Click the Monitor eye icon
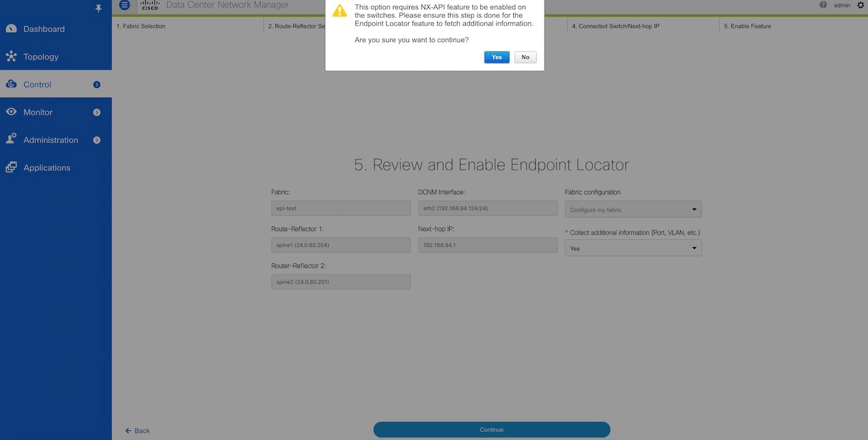868x440 pixels. coord(11,112)
